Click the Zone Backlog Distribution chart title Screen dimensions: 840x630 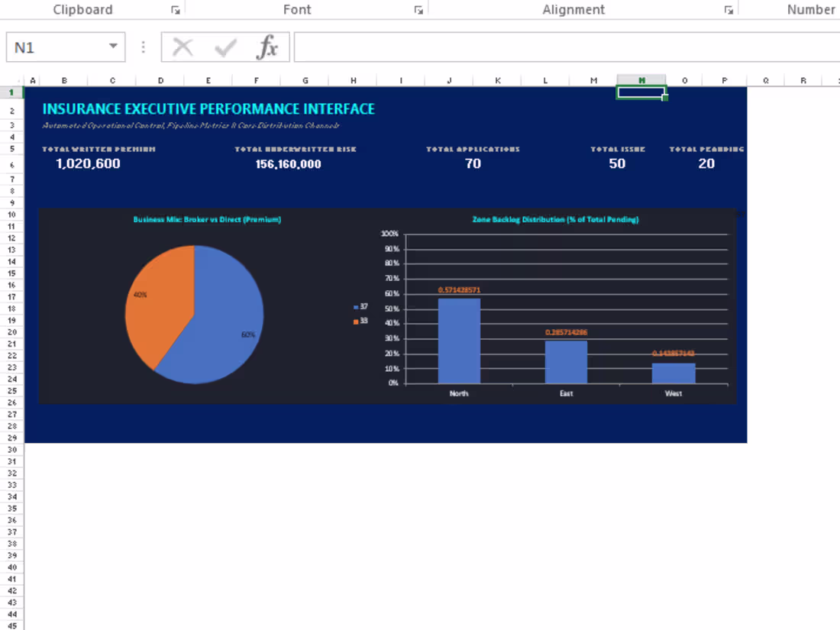coord(555,220)
